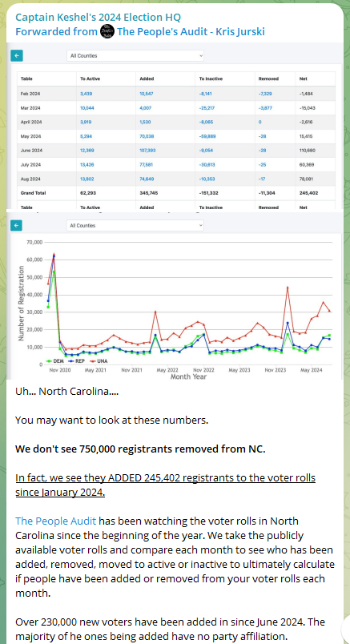The height and width of the screenshot is (644, 350).
Task: Click Nov 2020 label on chart axis
Action: (x=60, y=370)
